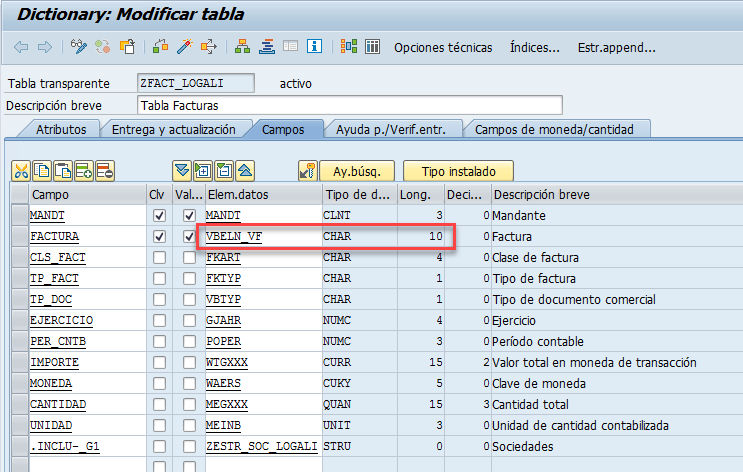Collapse all includes with the up-arrow icon
This screenshot has height=472, width=743.
coord(245,171)
